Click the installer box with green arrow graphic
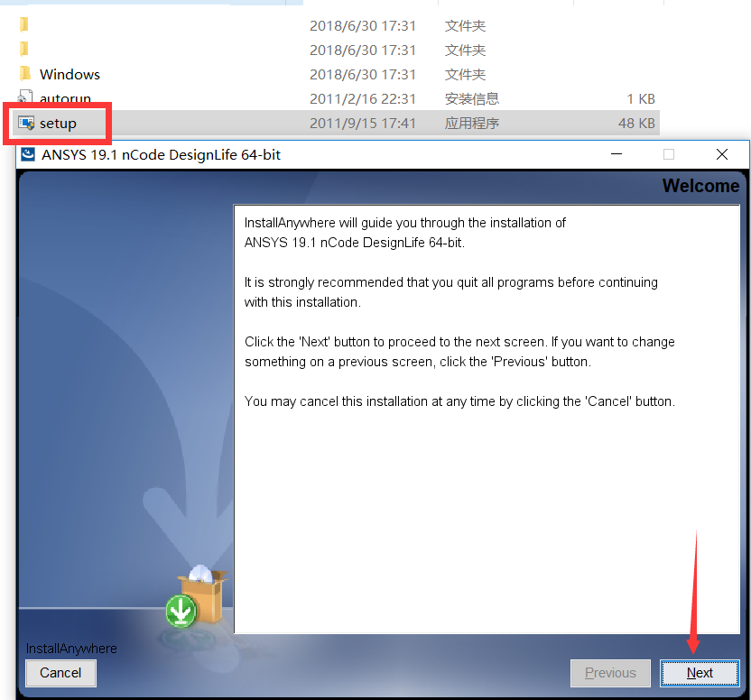751x700 pixels. tap(197, 597)
